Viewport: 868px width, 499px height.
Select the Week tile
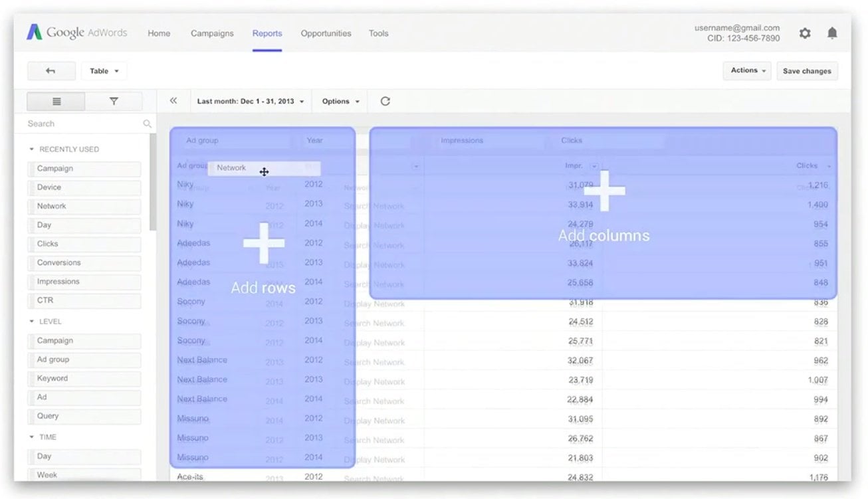pyautogui.click(x=84, y=475)
